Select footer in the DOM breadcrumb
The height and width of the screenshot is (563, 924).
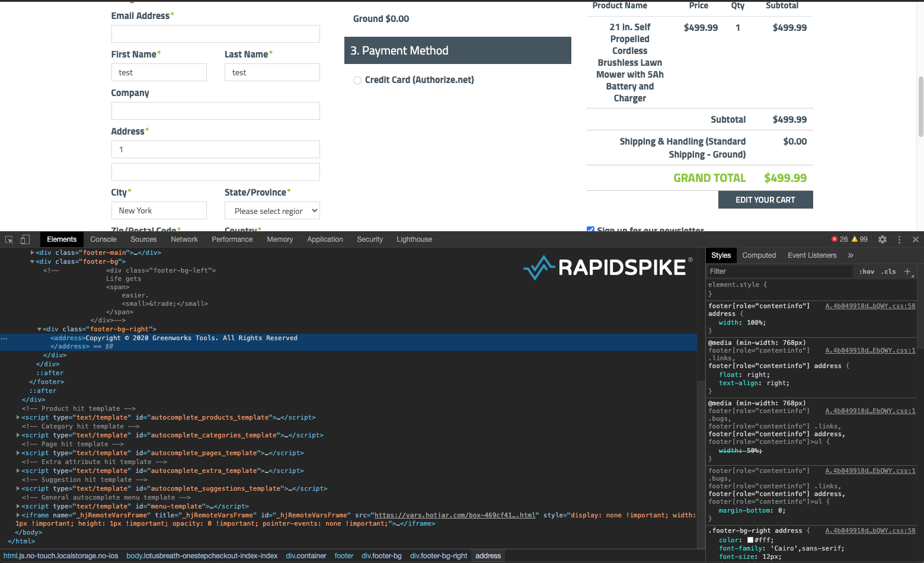pos(344,556)
